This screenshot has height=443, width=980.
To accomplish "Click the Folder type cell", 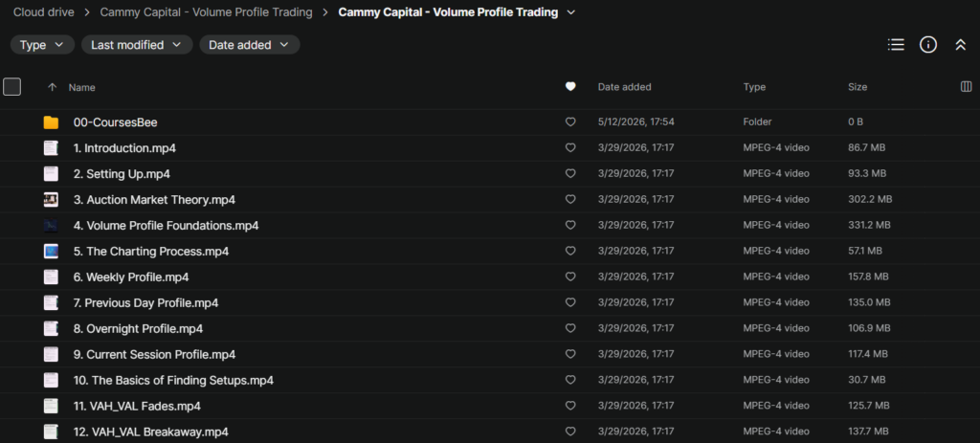I will coord(758,122).
